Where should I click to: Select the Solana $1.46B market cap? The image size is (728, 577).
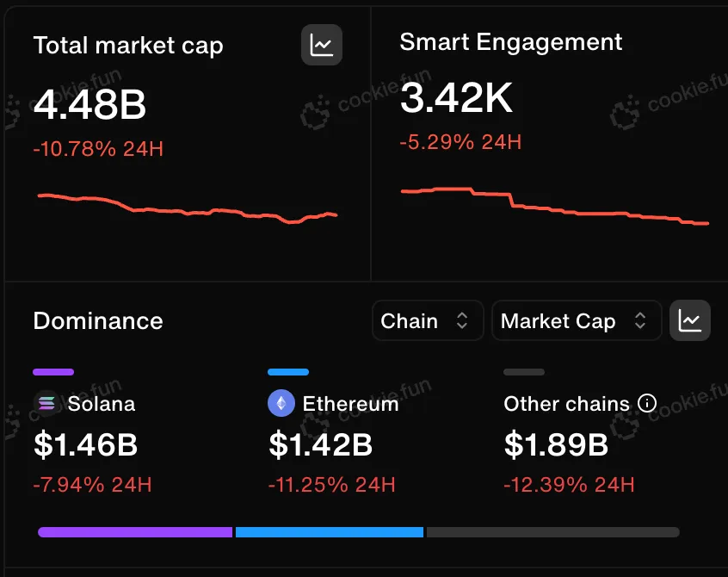(x=85, y=445)
